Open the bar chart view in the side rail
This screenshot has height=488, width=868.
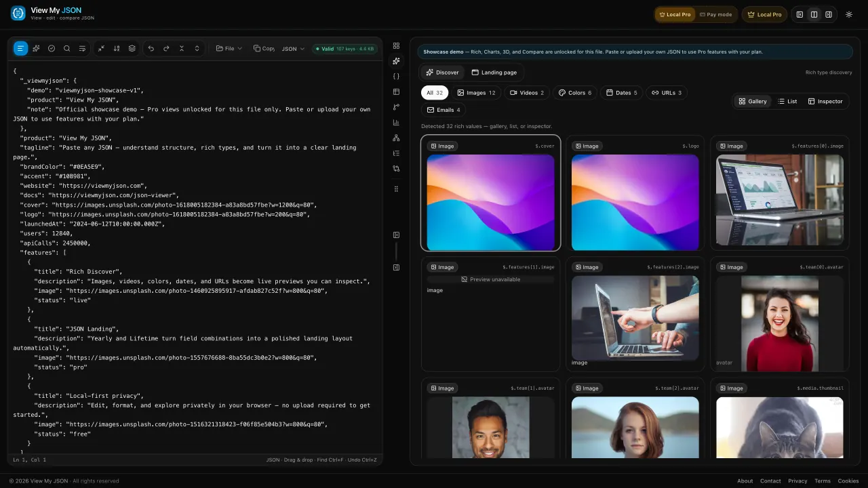(396, 123)
